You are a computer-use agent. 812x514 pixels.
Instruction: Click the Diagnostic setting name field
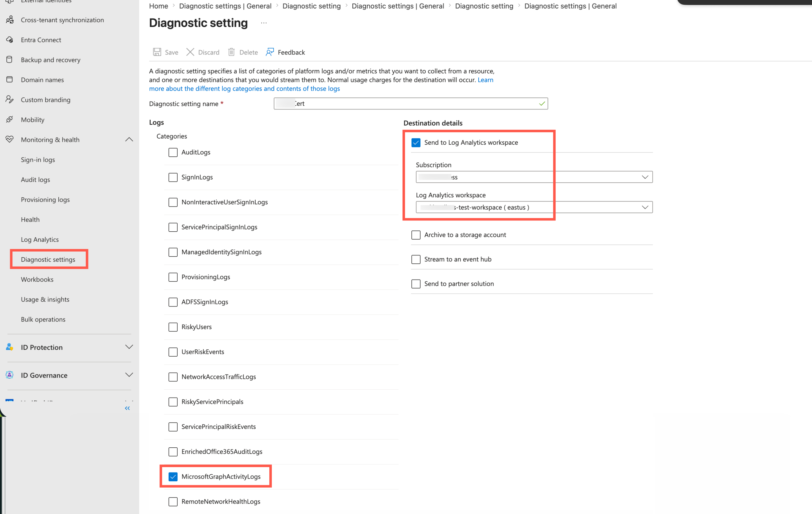click(411, 103)
